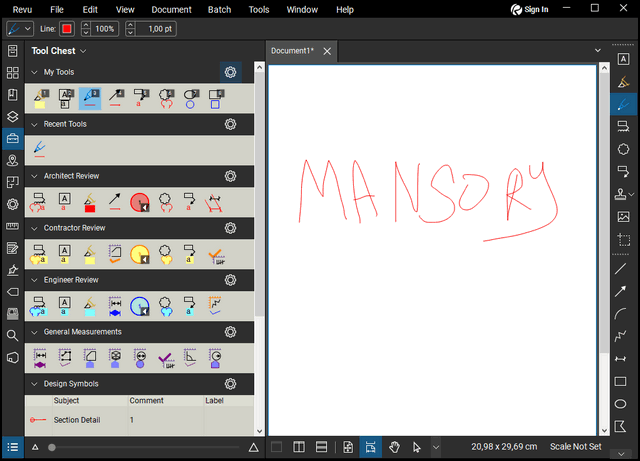
Task: Click the Text Box tool in right toolbar
Action: coord(624,60)
